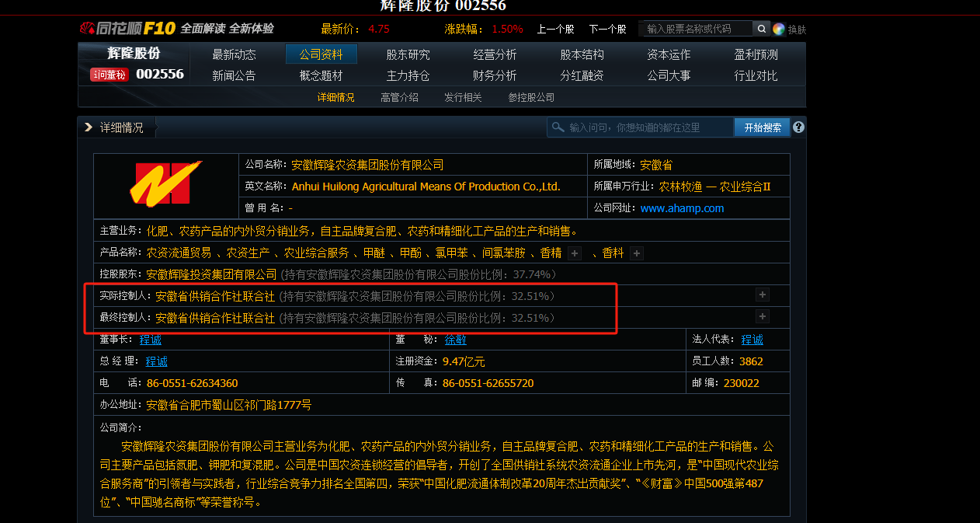Switch to the 发行相关 sub-tab
This screenshot has height=523, width=980.
pyautogui.click(x=463, y=97)
